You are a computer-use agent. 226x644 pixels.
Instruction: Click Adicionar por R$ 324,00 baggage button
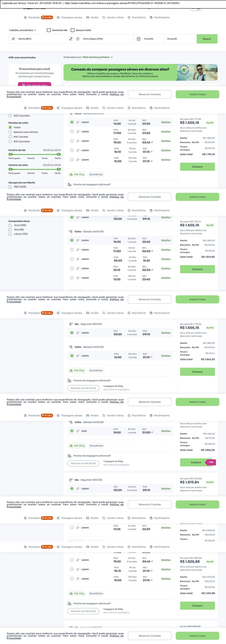click(x=83, y=463)
